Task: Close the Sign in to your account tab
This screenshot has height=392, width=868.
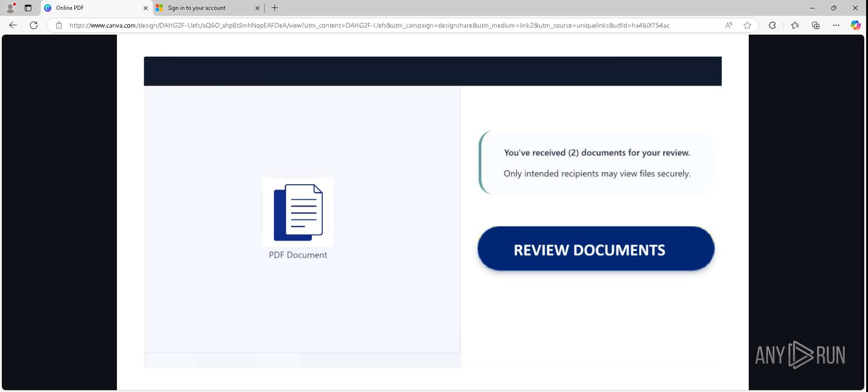Action: point(257,8)
